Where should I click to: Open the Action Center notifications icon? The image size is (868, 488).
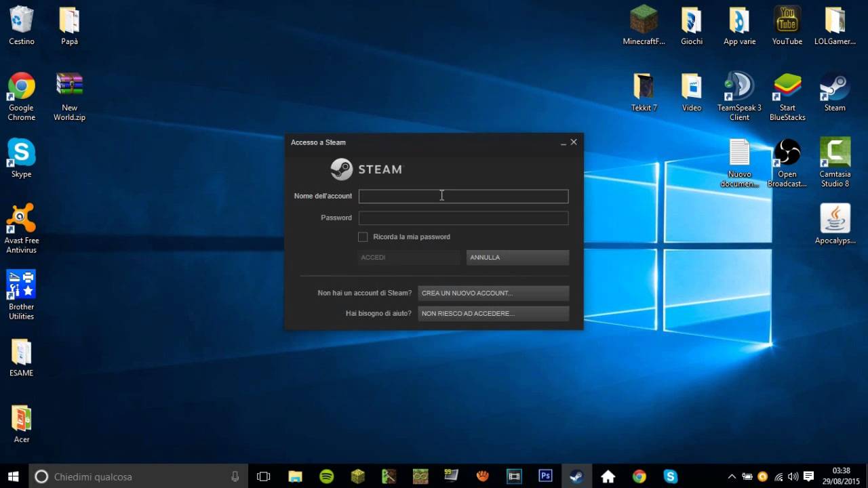pos(808,476)
